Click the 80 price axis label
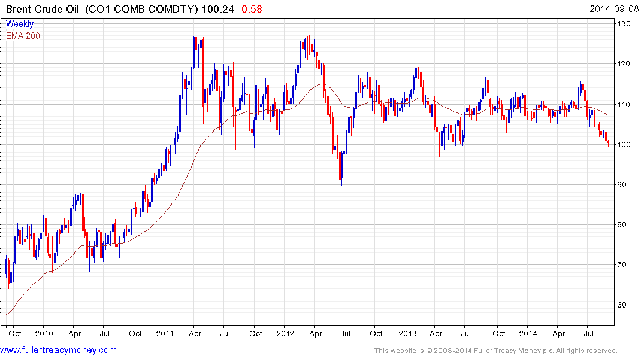Image resolution: width=644 pixels, height=359 pixels. point(622,225)
